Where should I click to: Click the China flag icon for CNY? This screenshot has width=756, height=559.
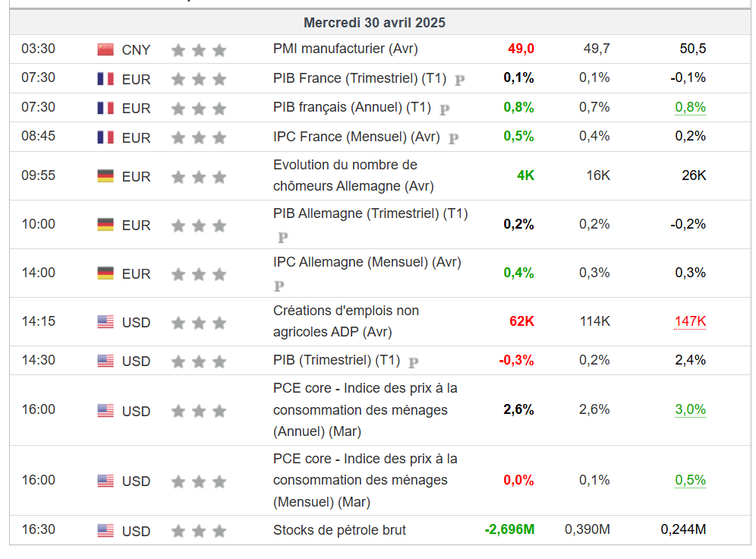[x=106, y=49]
